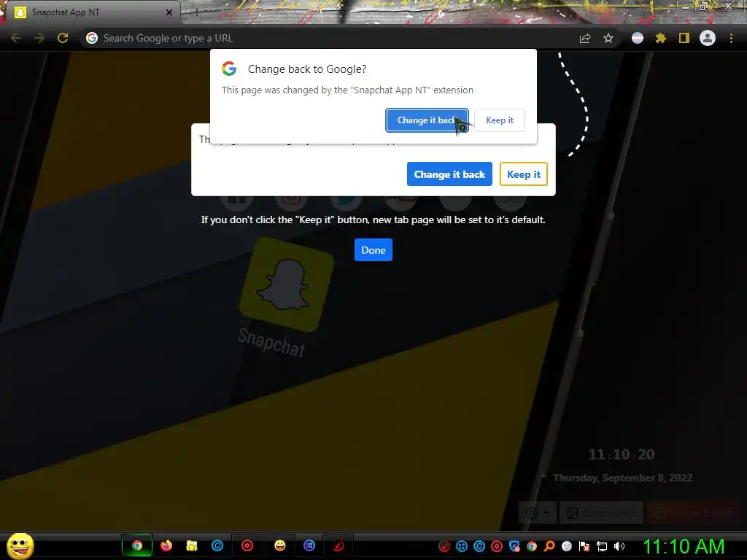Image resolution: width=747 pixels, height=560 pixels.
Task: Open the Action Center flag icon in the tray
Action: coord(584,546)
